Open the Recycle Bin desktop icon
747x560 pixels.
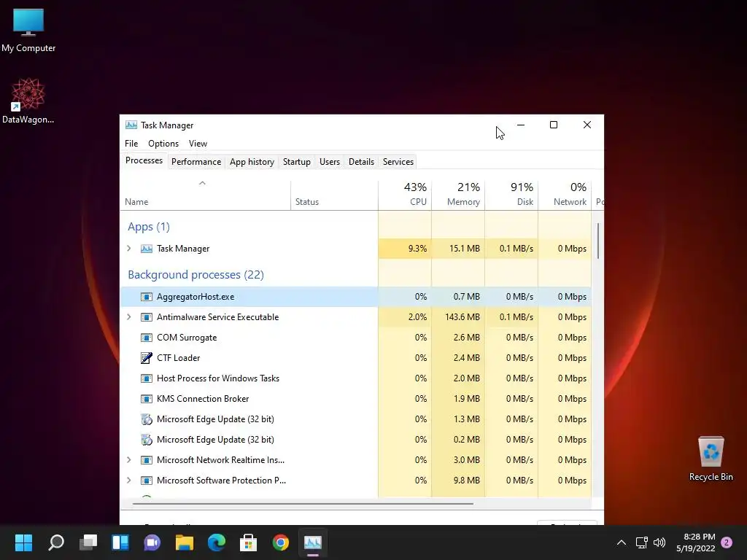pyautogui.click(x=711, y=459)
